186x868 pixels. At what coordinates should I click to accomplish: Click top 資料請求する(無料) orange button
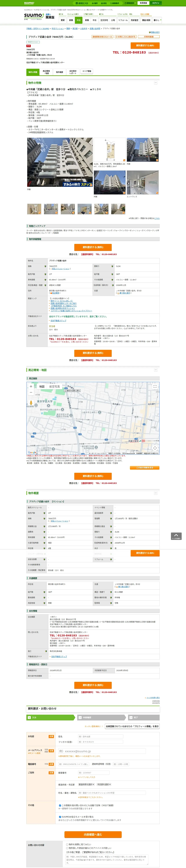[x=145, y=45]
